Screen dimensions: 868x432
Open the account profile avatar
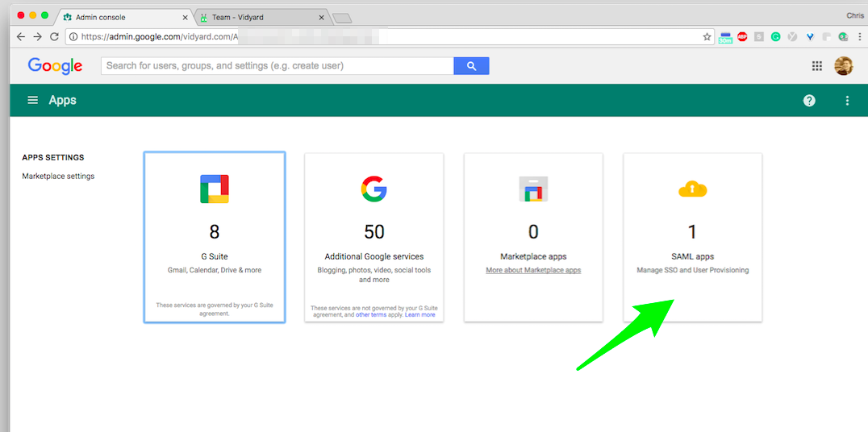[x=844, y=66]
